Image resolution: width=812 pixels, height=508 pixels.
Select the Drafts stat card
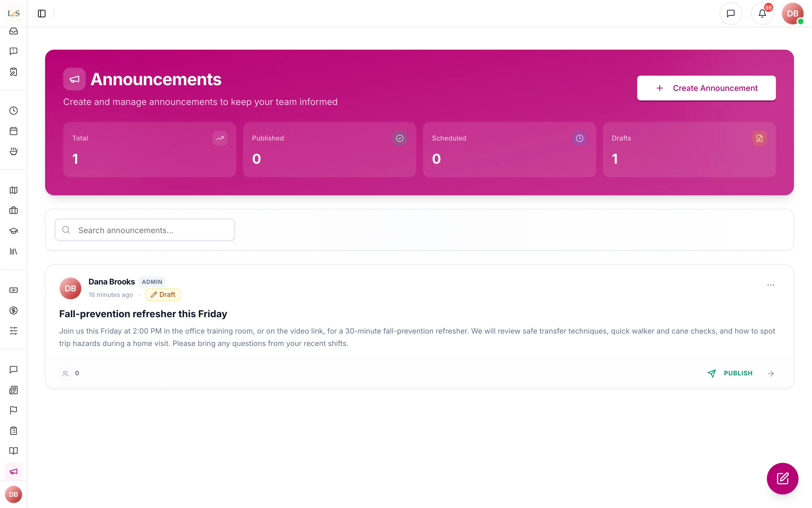click(689, 150)
